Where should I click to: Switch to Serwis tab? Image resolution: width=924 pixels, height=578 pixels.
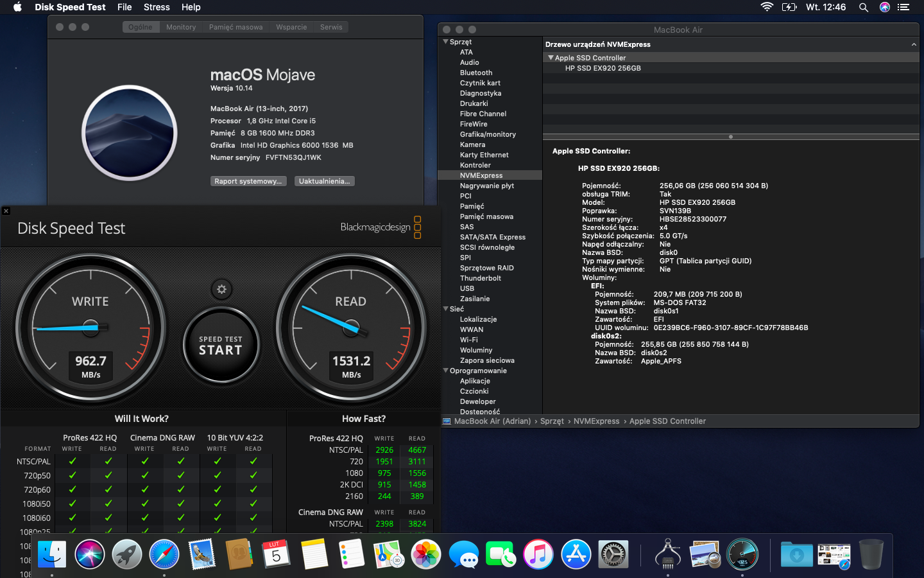tap(331, 27)
